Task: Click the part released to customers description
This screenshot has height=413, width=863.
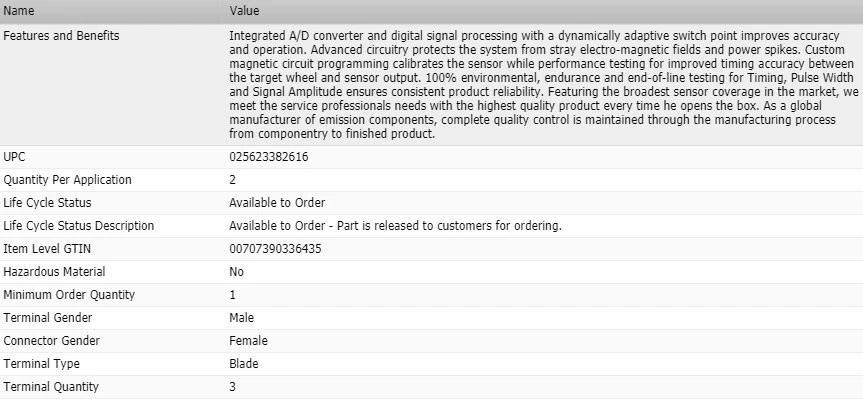Action: pyautogui.click(x=395, y=226)
